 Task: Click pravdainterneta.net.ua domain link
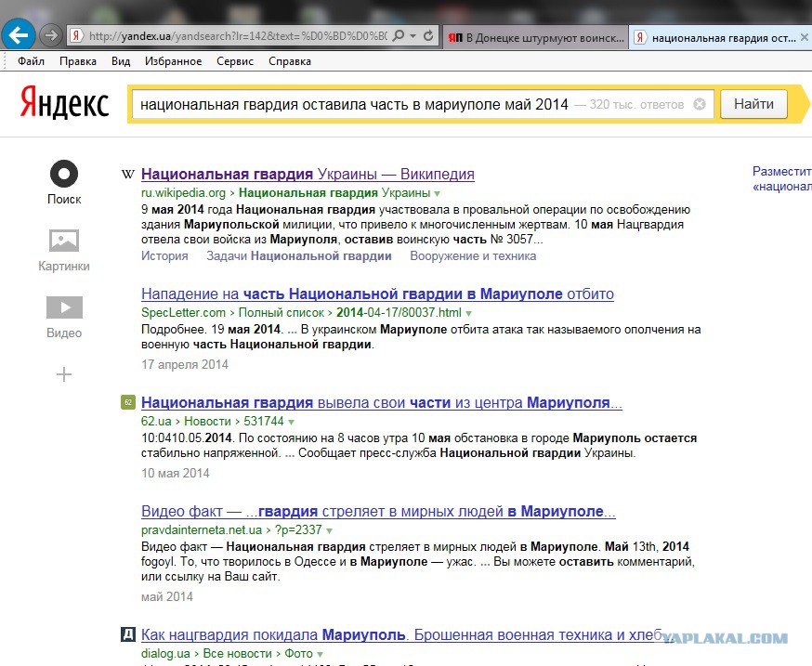202,530
